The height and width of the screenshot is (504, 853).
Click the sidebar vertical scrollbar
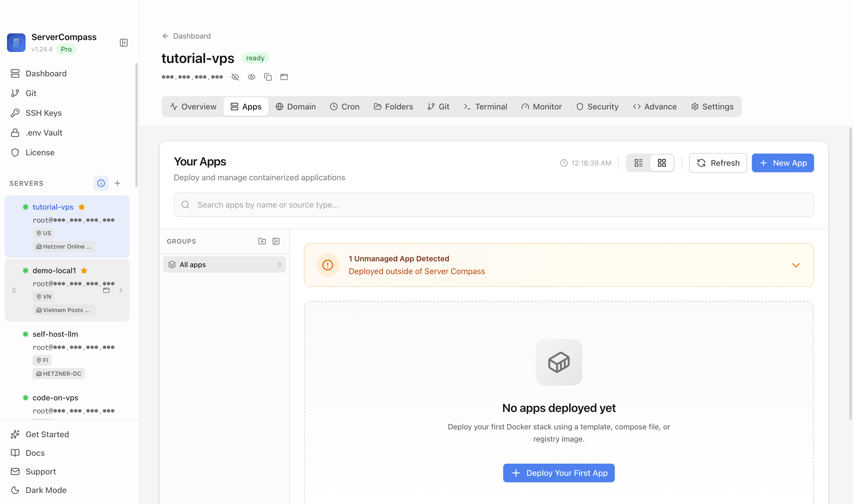pyautogui.click(x=137, y=125)
